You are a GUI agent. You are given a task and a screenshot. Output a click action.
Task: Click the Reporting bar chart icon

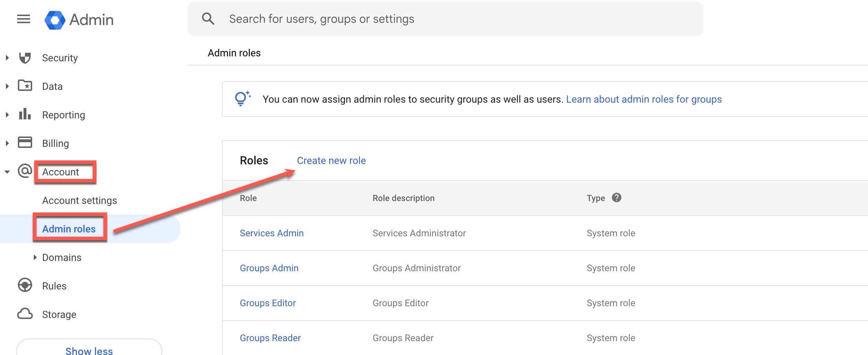[25, 114]
